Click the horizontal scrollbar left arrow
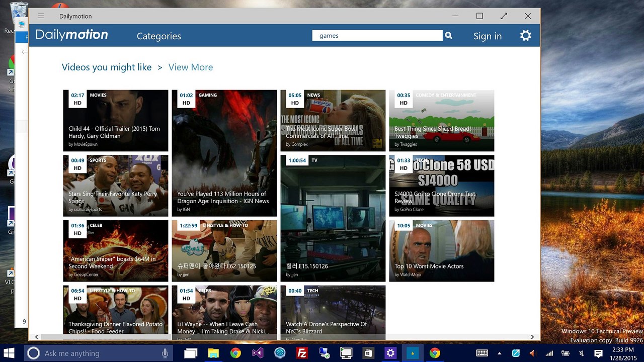Screen dimensions: 644x362 [36, 337]
